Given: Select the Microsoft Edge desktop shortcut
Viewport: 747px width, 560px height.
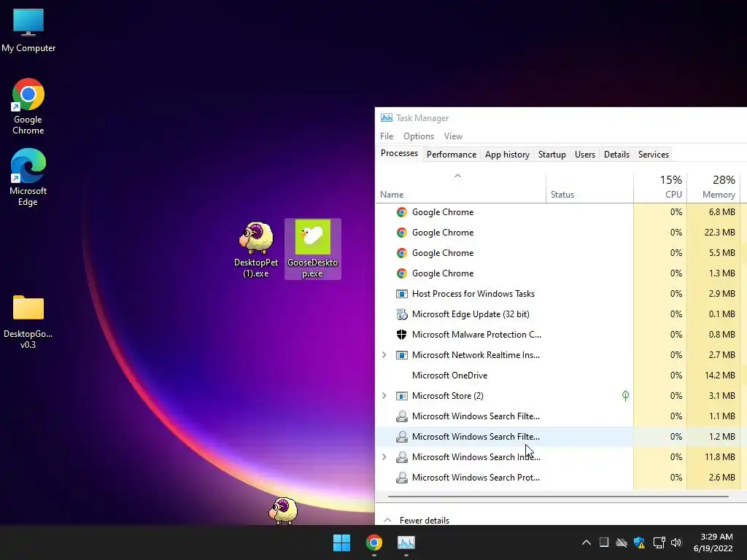Looking at the screenshot, I should 28,177.
